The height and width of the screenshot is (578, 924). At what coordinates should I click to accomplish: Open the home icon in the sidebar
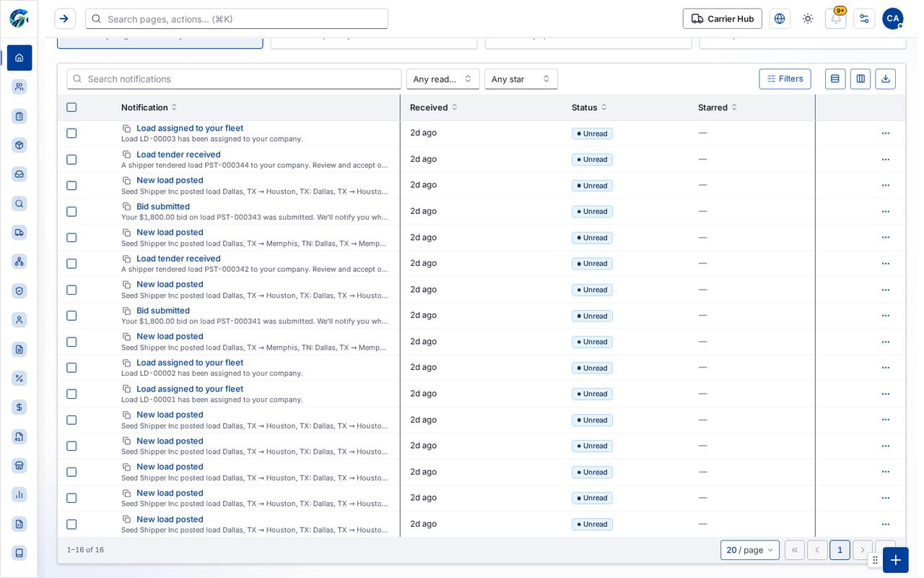point(19,58)
